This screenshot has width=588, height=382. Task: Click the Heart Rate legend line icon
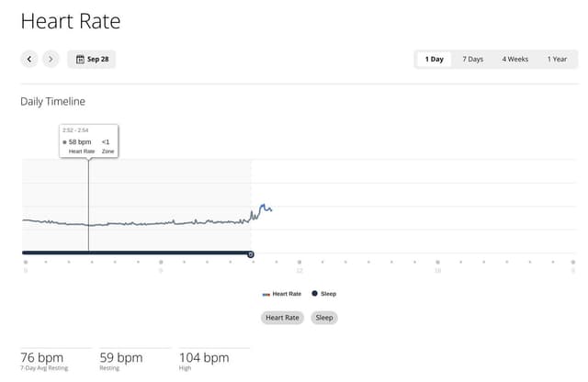click(x=266, y=294)
